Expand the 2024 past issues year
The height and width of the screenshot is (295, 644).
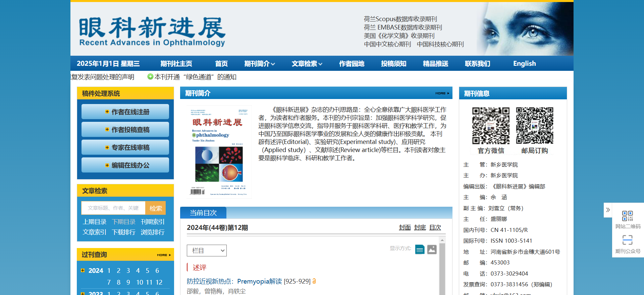pos(83,271)
